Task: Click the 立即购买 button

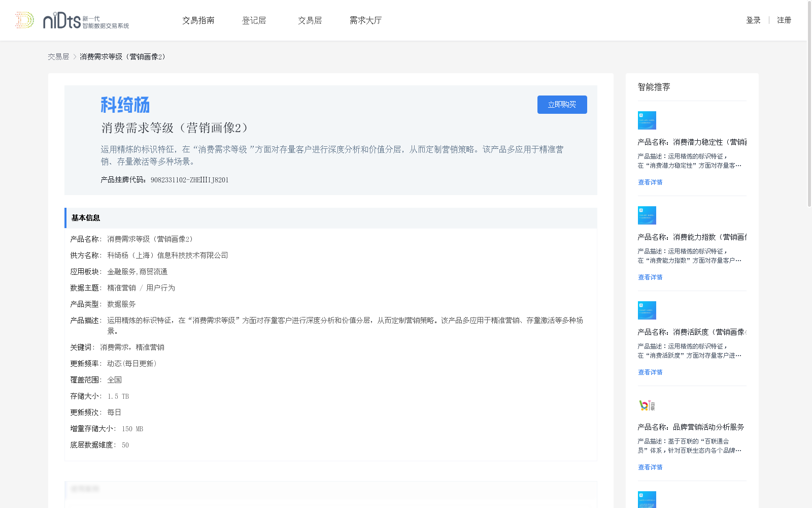Action: click(x=562, y=105)
